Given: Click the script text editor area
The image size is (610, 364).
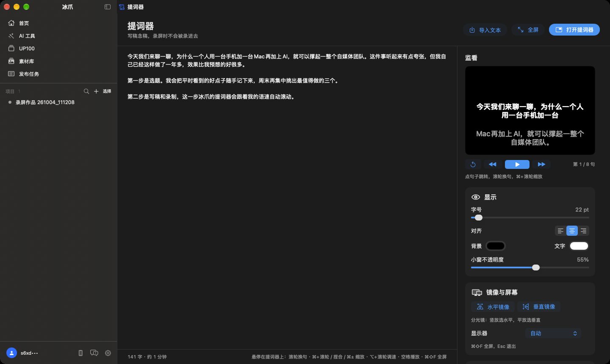Looking at the screenshot, I should point(287,198).
